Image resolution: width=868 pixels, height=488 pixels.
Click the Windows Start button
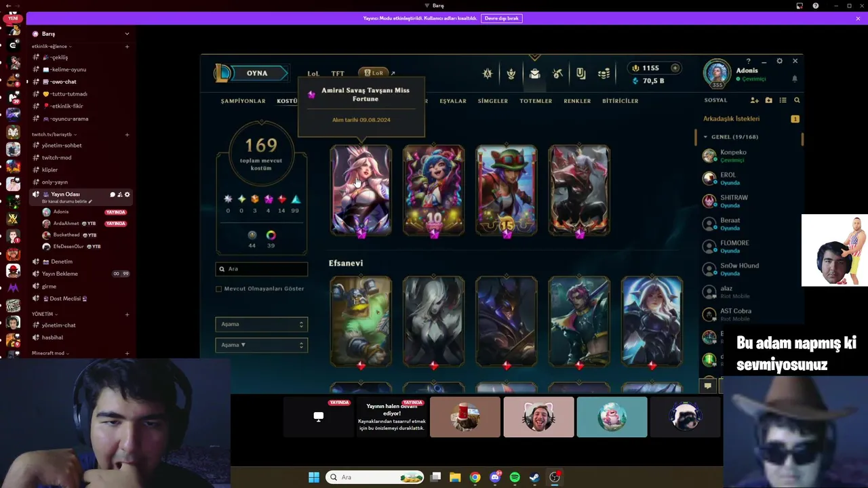(x=314, y=477)
